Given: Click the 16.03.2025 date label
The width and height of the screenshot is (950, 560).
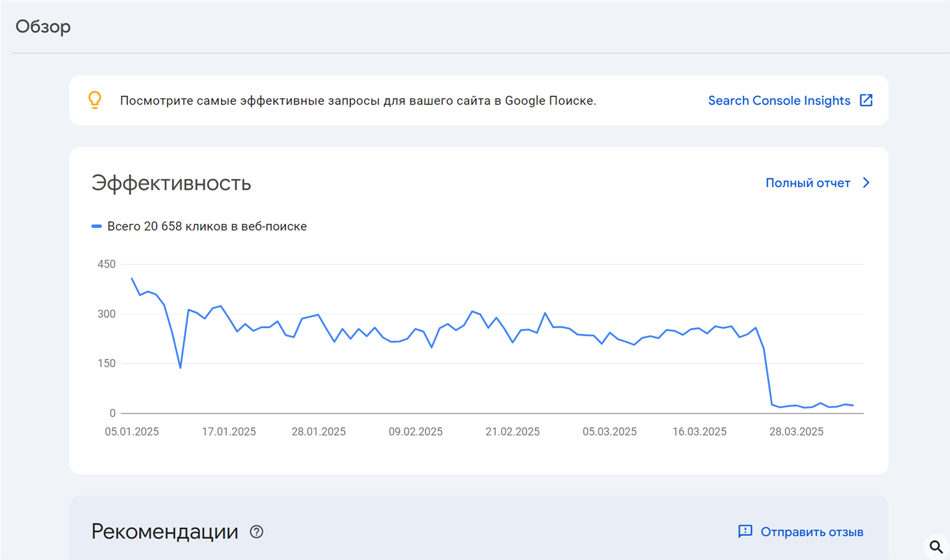Looking at the screenshot, I should [700, 431].
